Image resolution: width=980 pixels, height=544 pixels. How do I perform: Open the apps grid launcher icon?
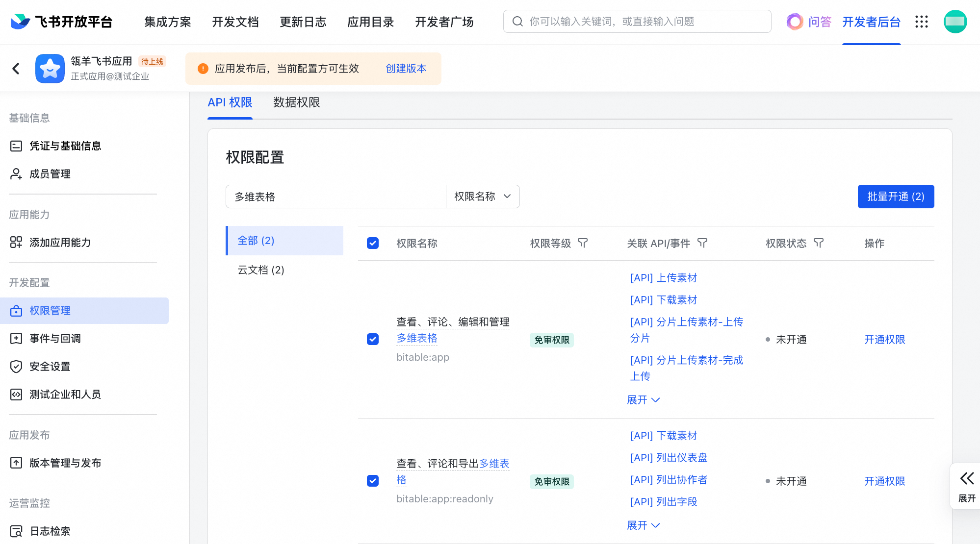click(922, 22)
